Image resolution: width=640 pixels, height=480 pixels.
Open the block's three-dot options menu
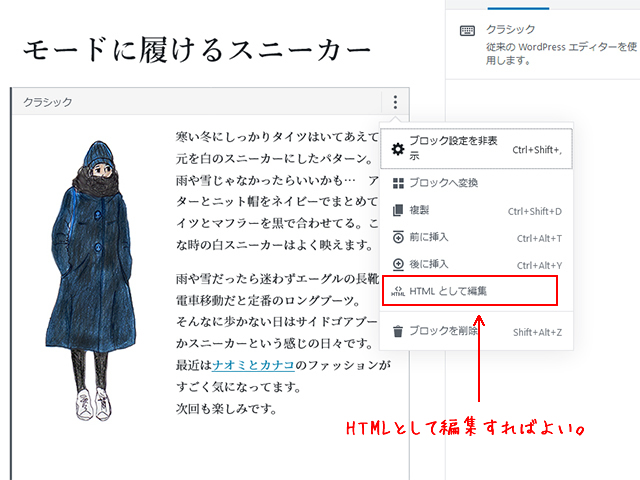pos(395,102)
